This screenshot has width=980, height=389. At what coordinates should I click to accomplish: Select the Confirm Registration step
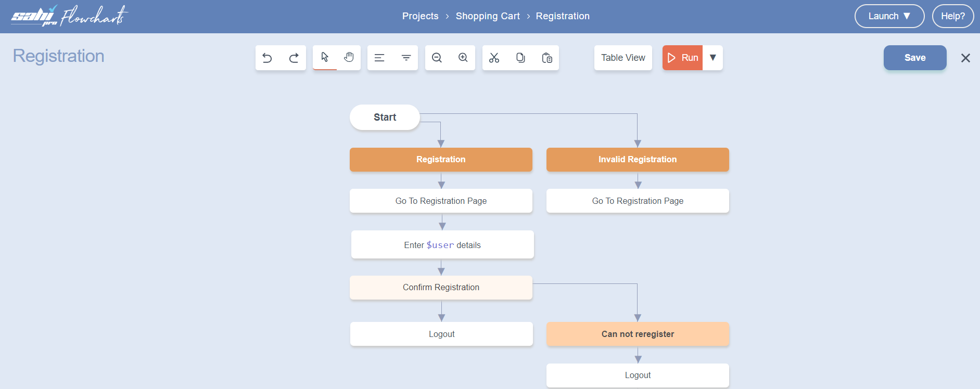[441, 288]
